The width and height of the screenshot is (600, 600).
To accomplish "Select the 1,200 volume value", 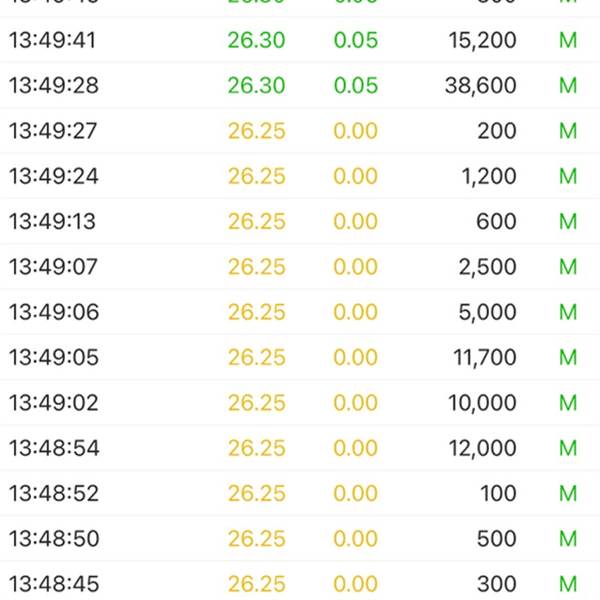I will [x=489, y=176].
